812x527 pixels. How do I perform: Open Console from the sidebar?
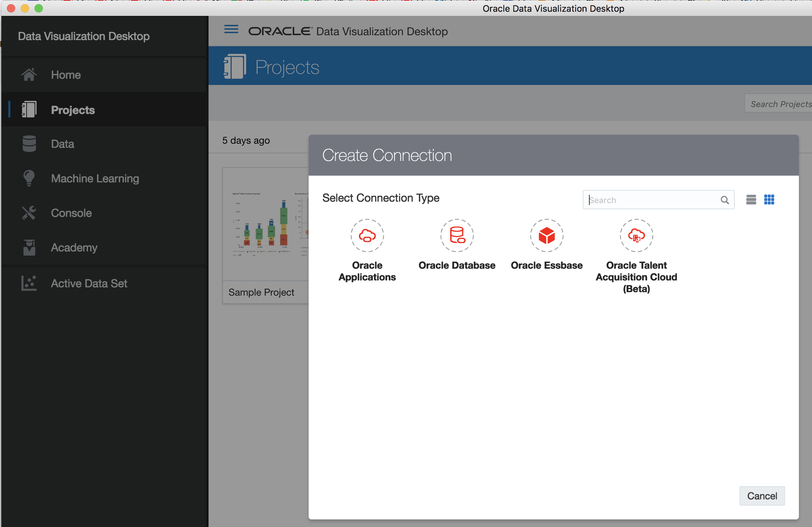(104, 213)
